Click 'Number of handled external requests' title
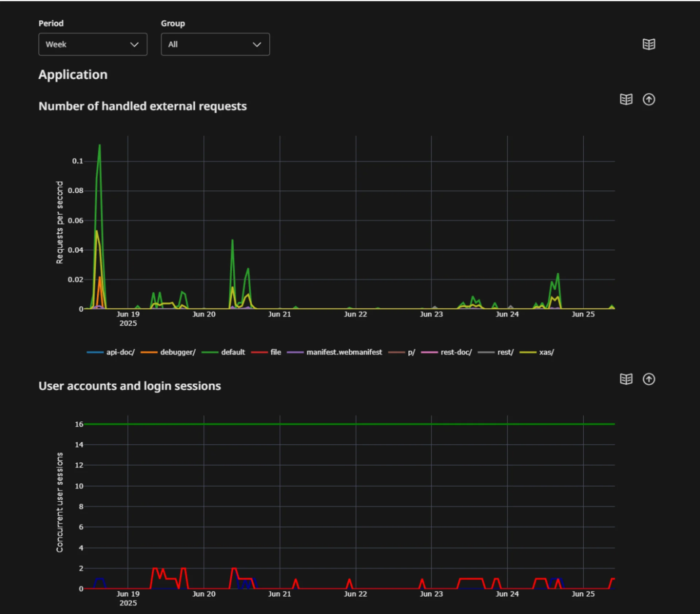Viewport: 700px width, 614px height. (143, 106)
